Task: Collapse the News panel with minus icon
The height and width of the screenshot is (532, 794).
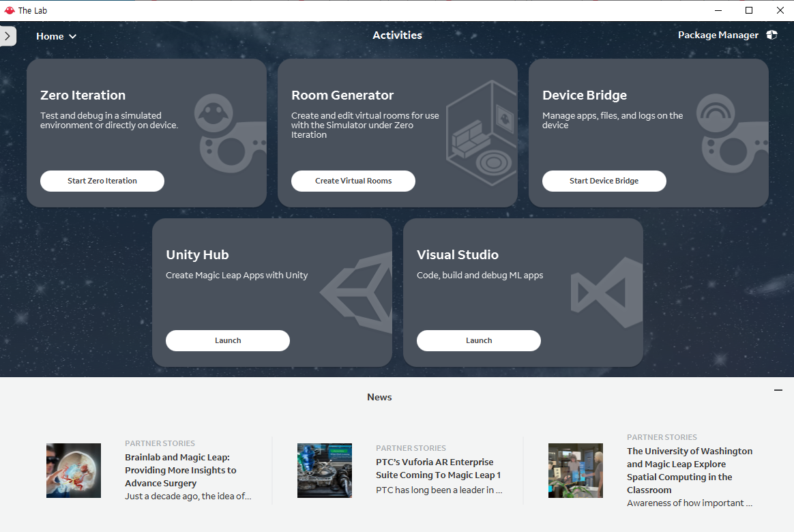Action: coord(778,390)
